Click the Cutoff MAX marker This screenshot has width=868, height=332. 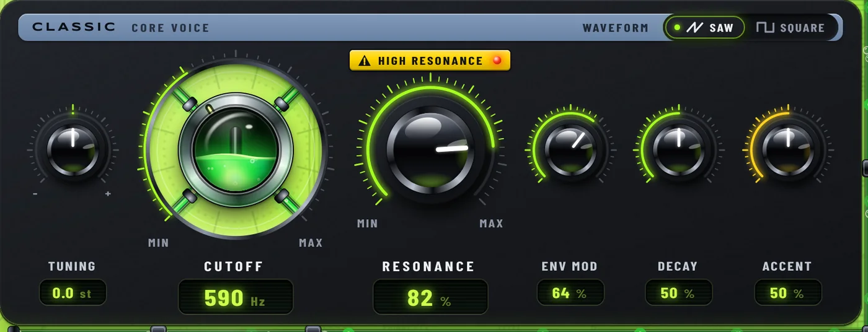[x=311, y=243]
